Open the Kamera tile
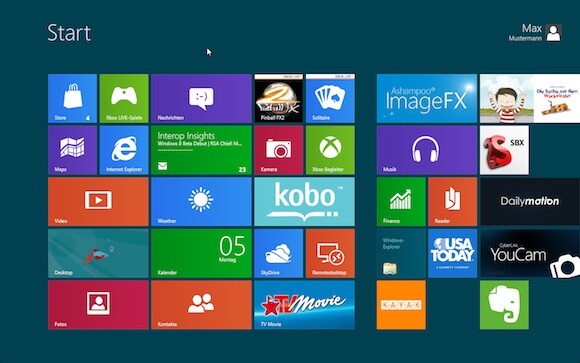The image size is (580, 363). point(279,150)
